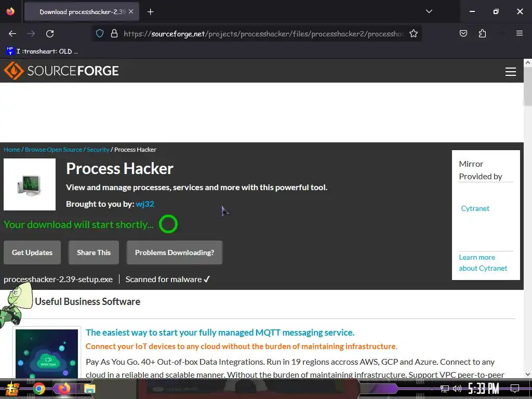
Task: Open the transheart OLD bookmark
Action: tap(43, 51)
